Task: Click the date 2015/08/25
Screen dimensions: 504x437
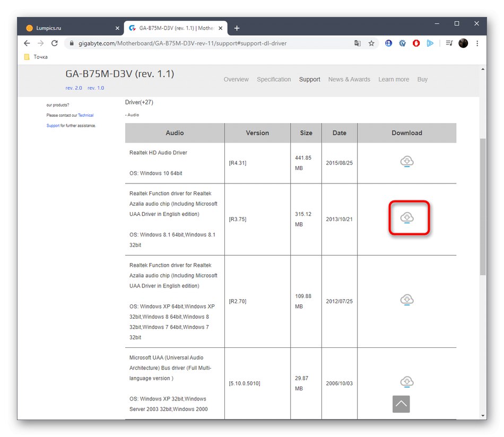Action: [x=339, y=163]
